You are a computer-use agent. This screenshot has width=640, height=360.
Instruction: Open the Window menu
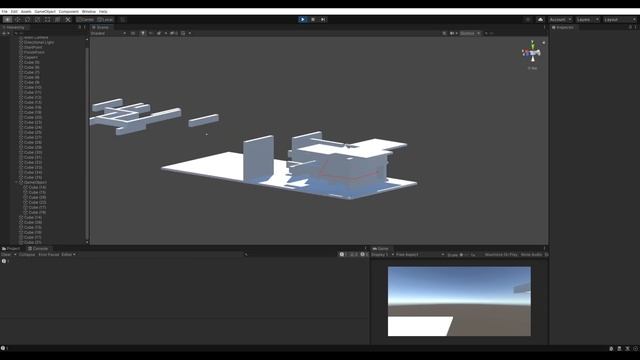[89, 11]
